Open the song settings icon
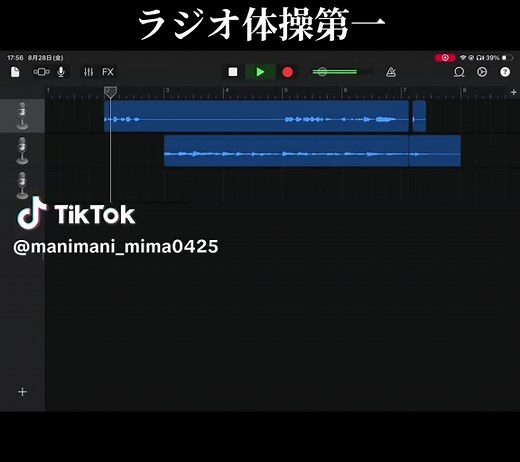This screenshot has width=520, height=462. [482, 72]
